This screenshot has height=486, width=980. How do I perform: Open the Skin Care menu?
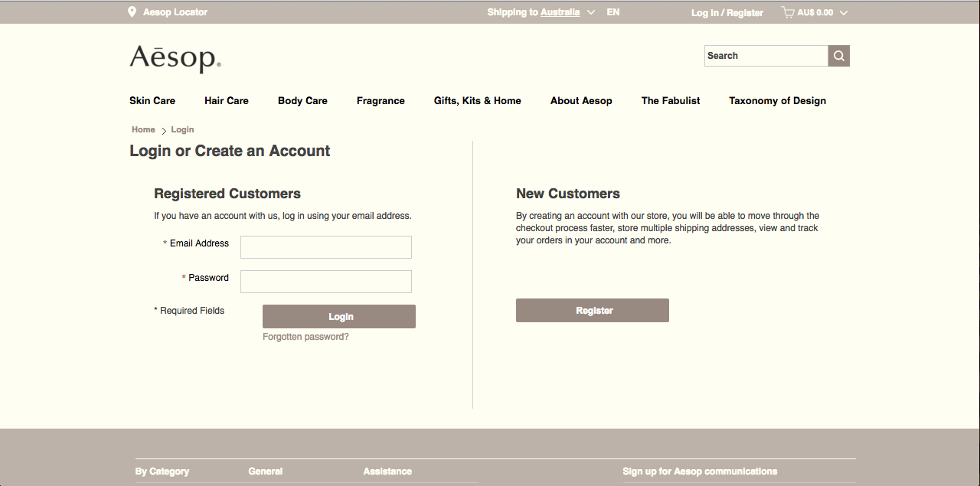tap(152, 100)
